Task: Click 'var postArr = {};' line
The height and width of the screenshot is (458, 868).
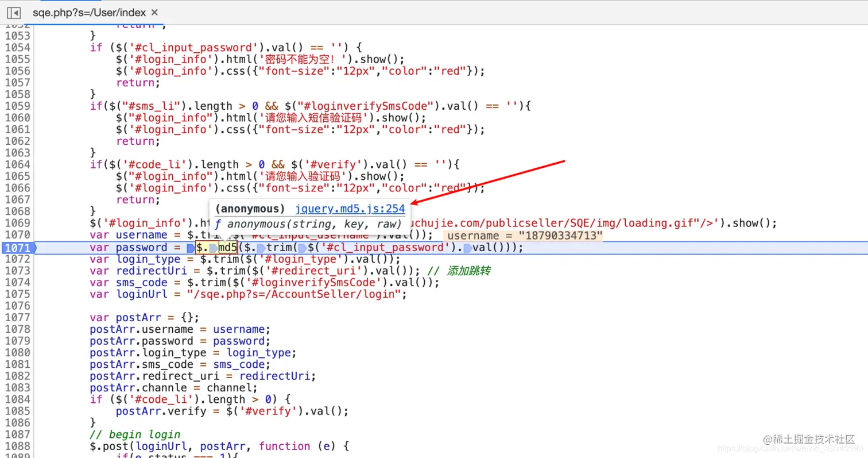Action: 145,318
